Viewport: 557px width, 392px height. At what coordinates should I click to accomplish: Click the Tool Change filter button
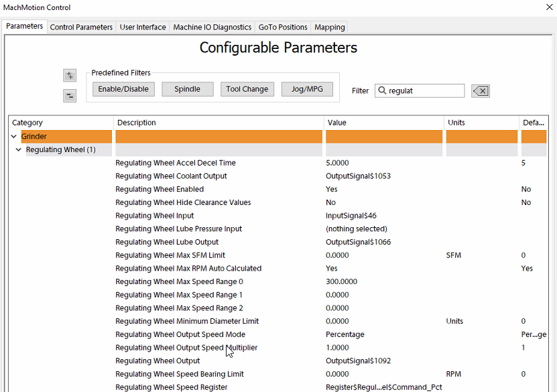[247, 89]
